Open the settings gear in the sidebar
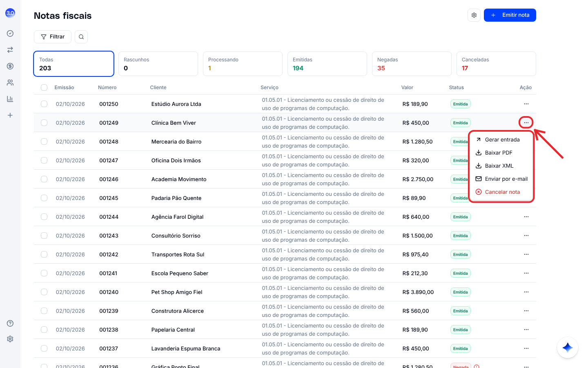This screenshot has width=588, height=368. pyautogui.click(x=10, y=339)
